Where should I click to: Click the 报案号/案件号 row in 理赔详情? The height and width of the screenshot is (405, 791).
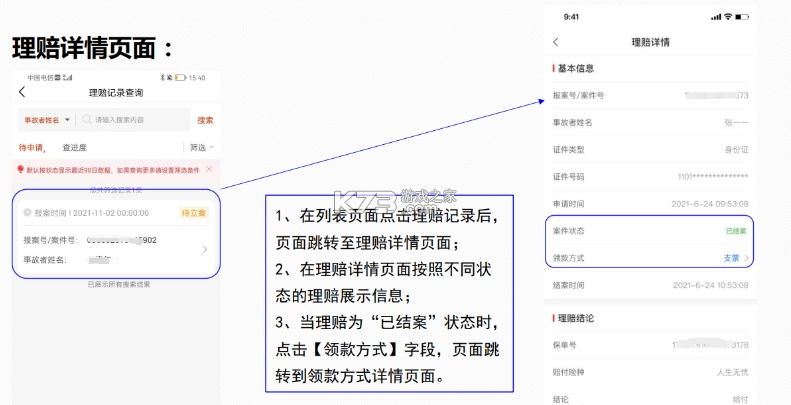[651, 95]
